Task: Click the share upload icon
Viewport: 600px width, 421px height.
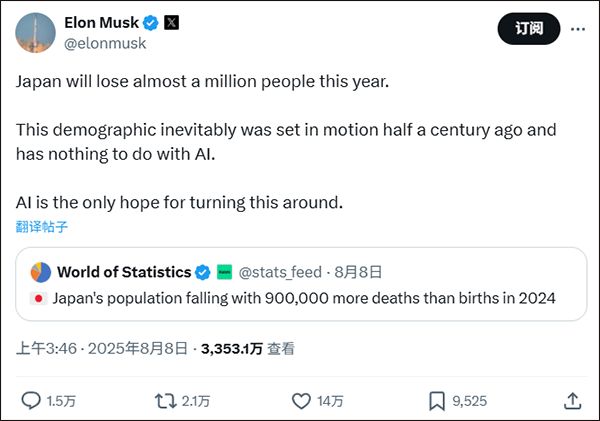Action: pyautogui.click(x=573, y=401)
